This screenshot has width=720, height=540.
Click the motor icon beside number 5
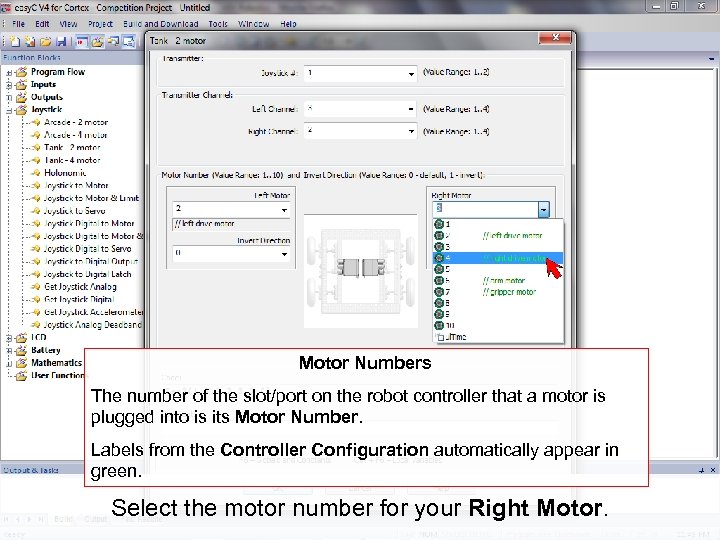point(439,269)
